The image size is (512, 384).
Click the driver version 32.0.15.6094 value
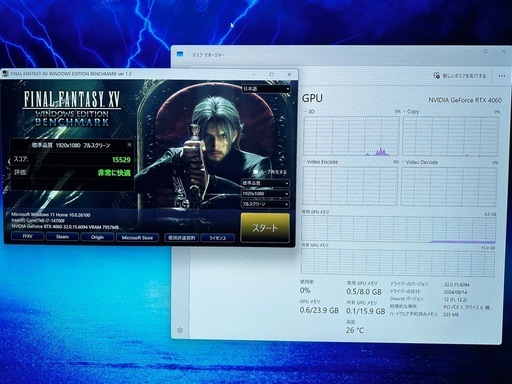pos(457,285)
